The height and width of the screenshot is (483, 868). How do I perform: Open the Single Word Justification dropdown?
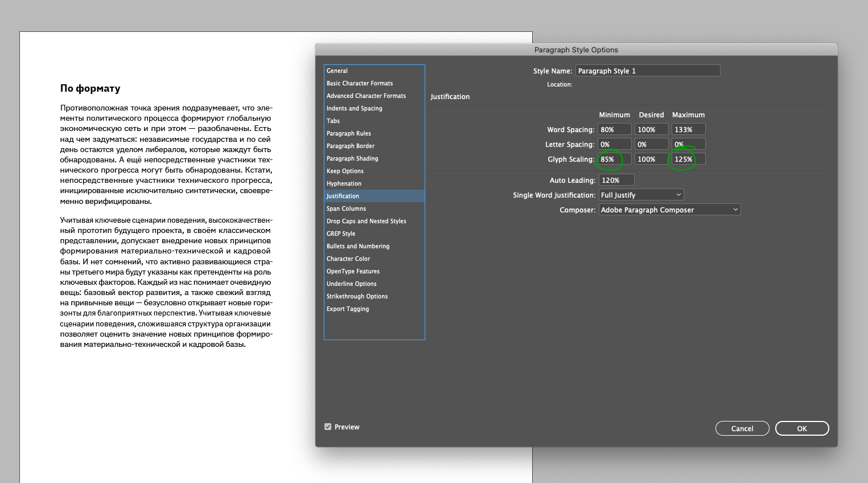[x=641, y=195]
